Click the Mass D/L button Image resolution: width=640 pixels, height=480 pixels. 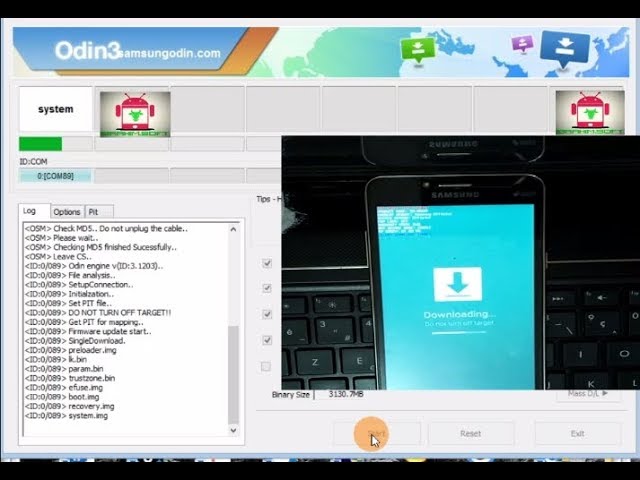(588, 394)
